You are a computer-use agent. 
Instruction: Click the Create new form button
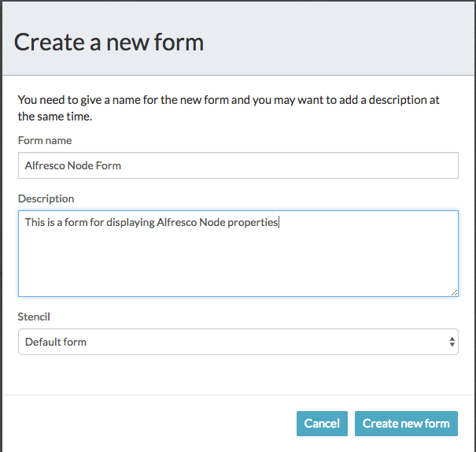pyautogui.click(x=406, y=424)
